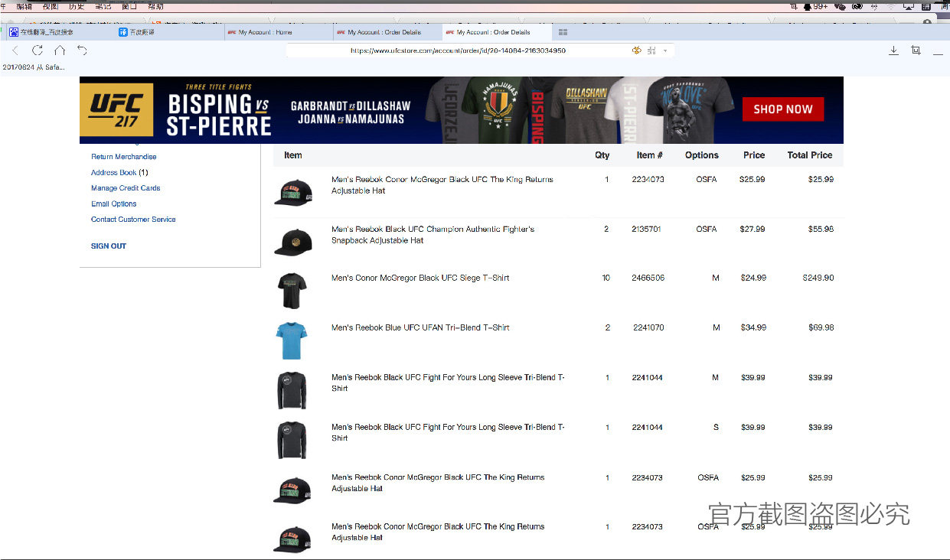950x560 pixels.
Task: Click item number 2241070
Action: pyautogui.click(x=648, y=327)
